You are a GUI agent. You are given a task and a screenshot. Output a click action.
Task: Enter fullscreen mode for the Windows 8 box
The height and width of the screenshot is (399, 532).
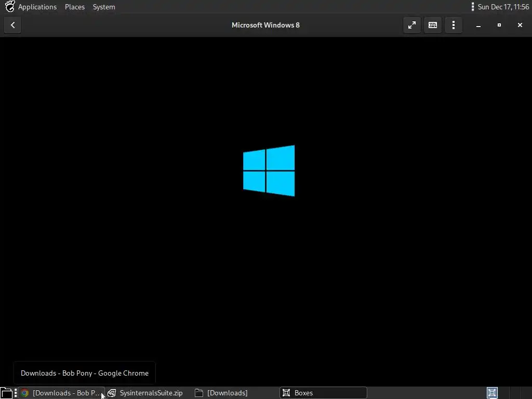click(x=412, y=25)
